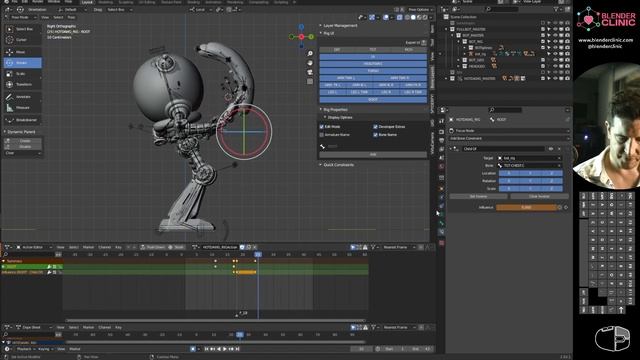Toggle the Expand UI checkbox

point(424,42)
